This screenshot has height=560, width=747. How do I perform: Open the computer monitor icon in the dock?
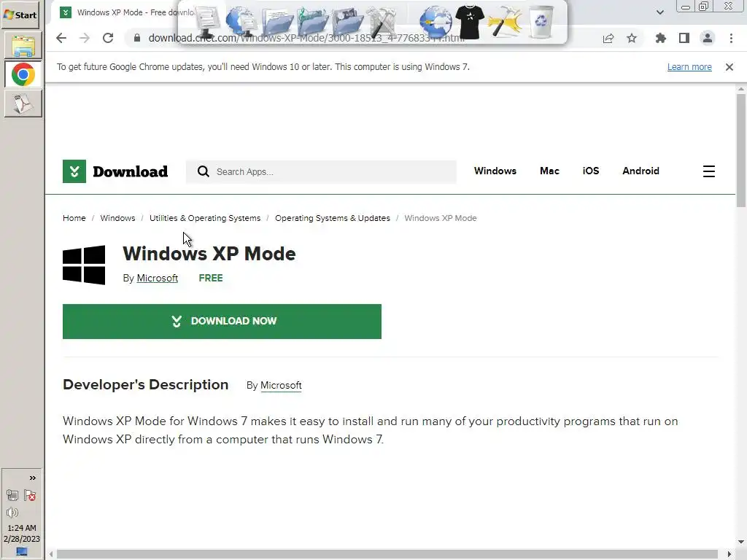tap(206, 21)
